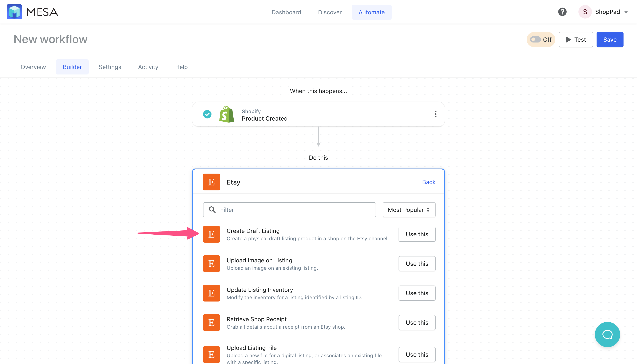
Task: Click the Etsy icon for Create Draft Listing
Action: [211, 234]
